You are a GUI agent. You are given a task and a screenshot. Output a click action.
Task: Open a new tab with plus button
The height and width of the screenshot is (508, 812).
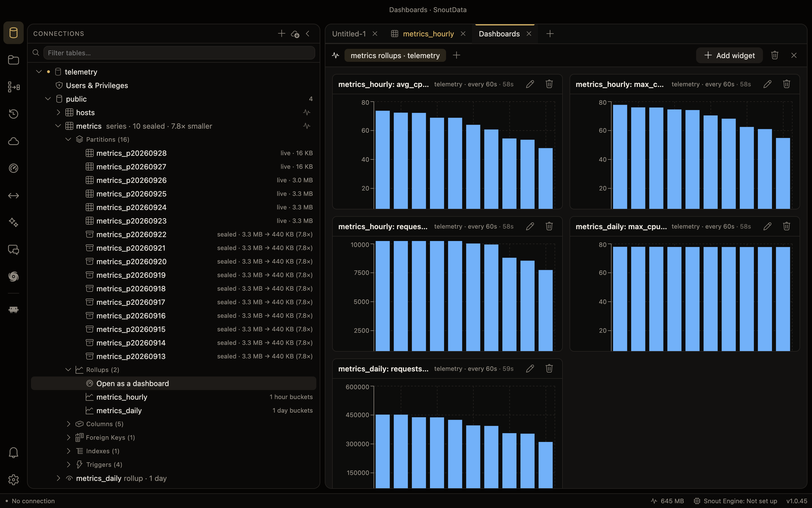pyautogui.click(x=550, y=34)
